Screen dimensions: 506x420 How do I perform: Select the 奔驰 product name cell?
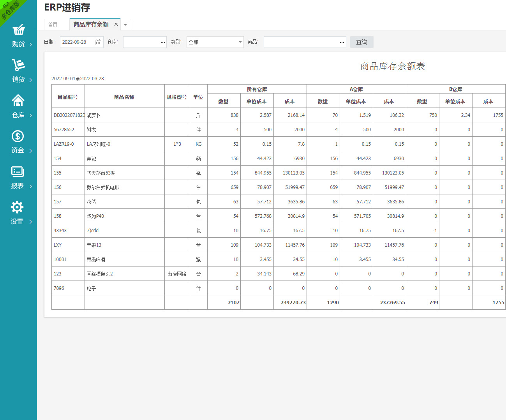click(x=125, y=159)
